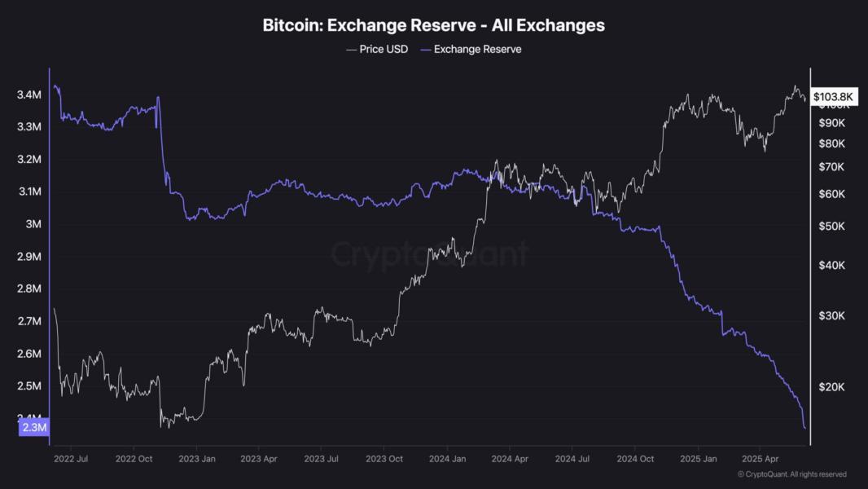Click the 2.7M left axis label
Screen dimensions: 868x489
click(28, 321)
